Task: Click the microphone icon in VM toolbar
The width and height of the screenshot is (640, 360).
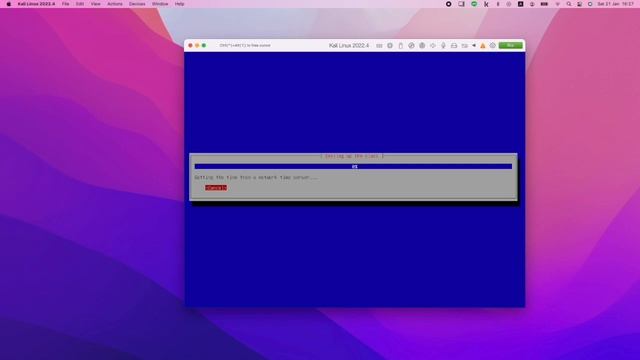Action: coord(443,46)
